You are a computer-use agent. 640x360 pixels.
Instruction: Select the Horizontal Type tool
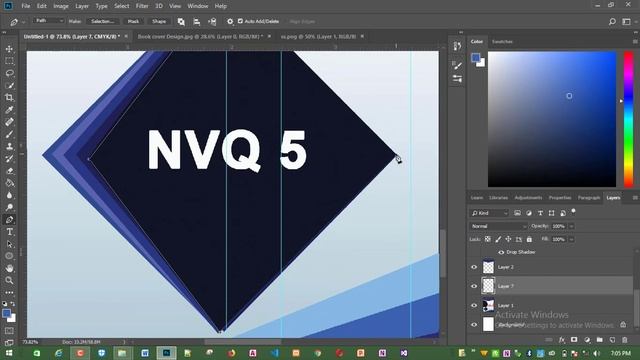tap(9, 232)
